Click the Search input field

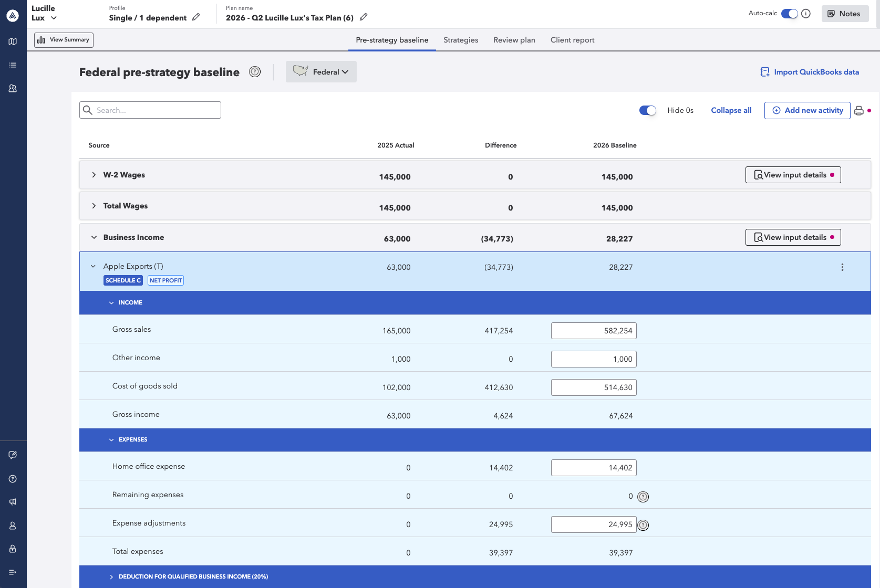[x=150, y=110]
